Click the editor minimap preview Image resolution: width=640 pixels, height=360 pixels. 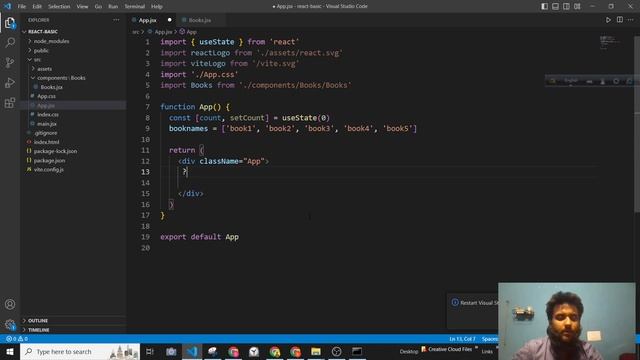pyautogui.click(x=611, y=42)
